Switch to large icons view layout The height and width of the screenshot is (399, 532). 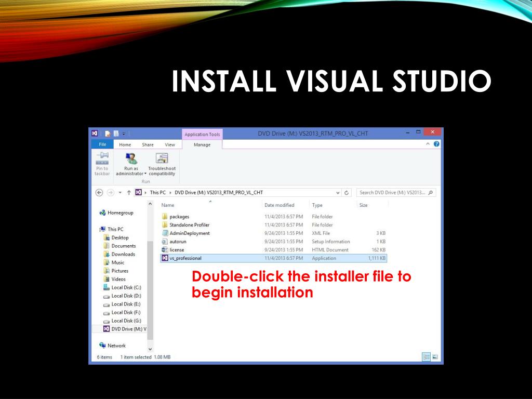435,357
